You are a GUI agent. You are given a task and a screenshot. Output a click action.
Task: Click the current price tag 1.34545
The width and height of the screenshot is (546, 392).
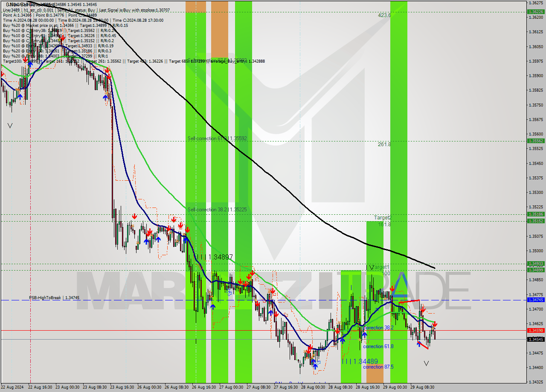pos(535,339)
